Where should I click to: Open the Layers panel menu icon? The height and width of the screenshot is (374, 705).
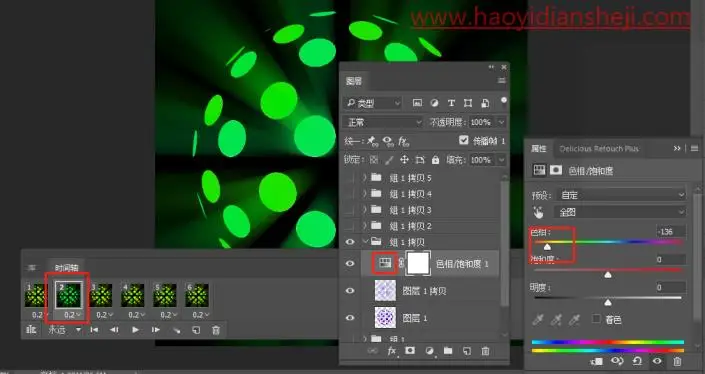[502, 81]
